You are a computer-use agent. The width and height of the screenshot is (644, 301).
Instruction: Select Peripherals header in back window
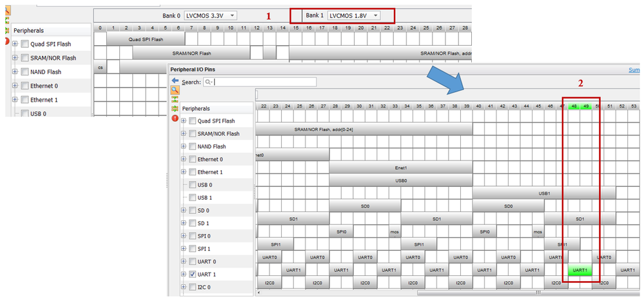pyautogui.click(x=29, y=30)
